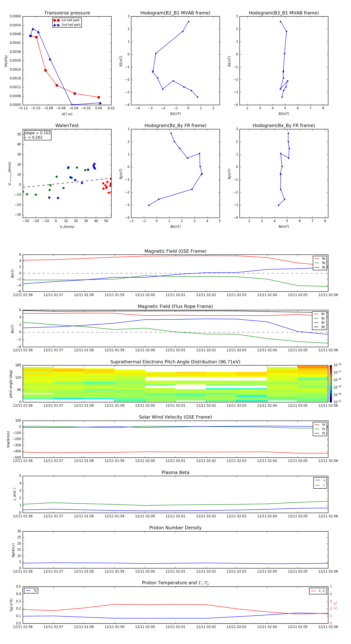Screen dimensions: 351x644
Task: Click the '12/11 02:06' tick under Proton Temperature plot
Action: pyautogui.click(x=328, y=627)
